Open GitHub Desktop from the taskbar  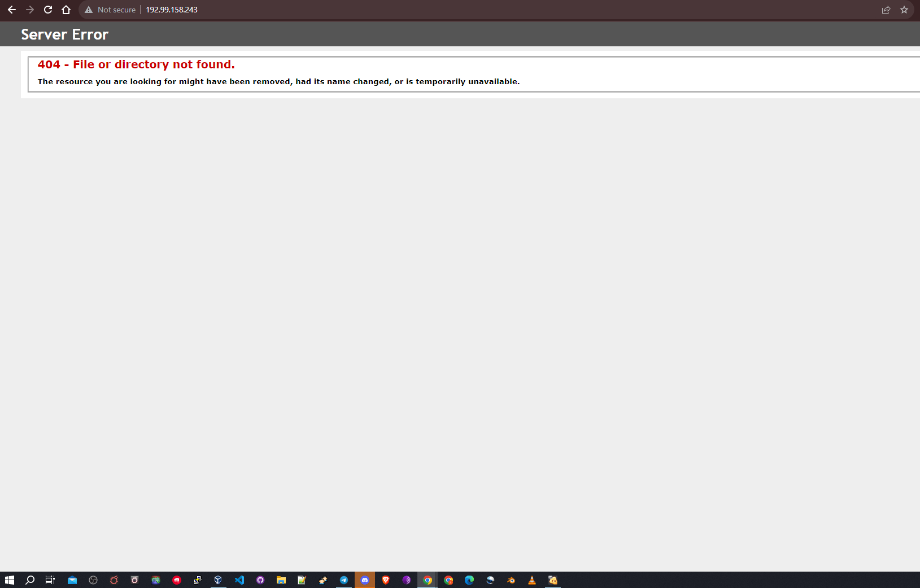pos(260,580)
